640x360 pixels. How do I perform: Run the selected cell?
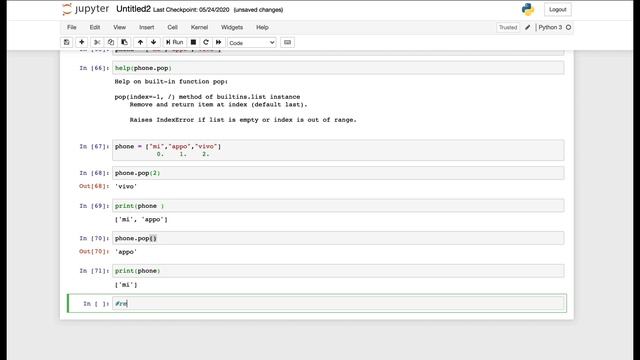[175, 42]
